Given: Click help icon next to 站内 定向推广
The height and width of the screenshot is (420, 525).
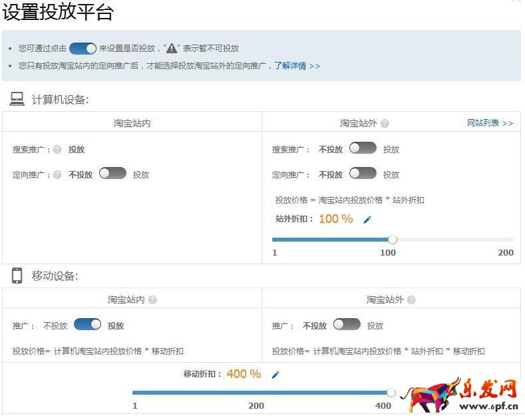Looking at the screenshot, I should pyautogui.click(x=57, y=175).
